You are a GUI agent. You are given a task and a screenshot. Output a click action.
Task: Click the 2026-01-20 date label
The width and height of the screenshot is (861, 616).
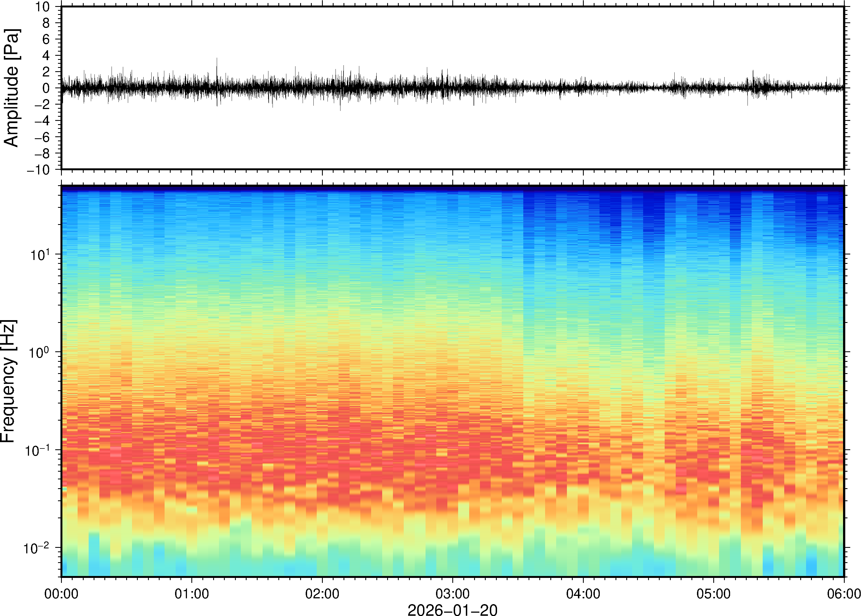(x=452, y=610)
